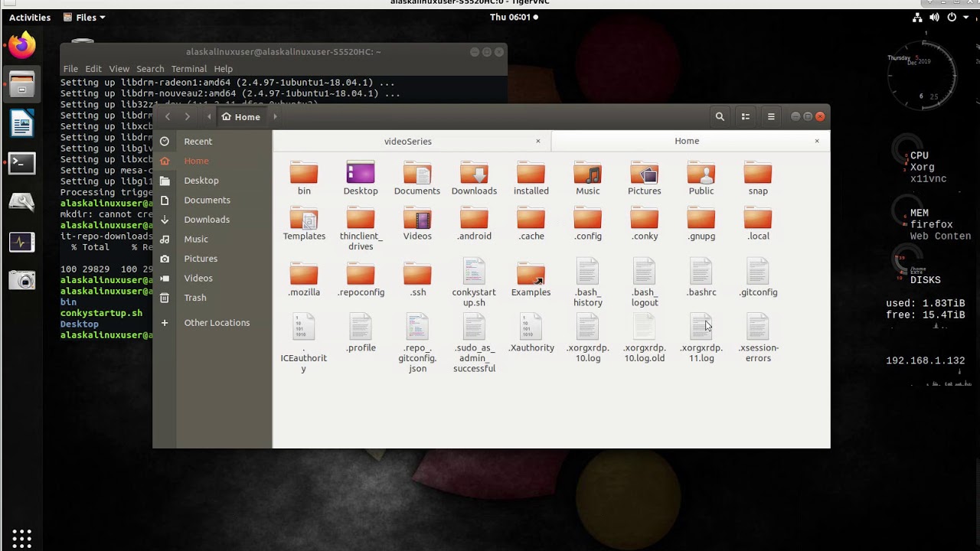Open the Terminal window's Help menu
Screen dimensions: 980x551
pyautogui.click(x=223, y=69)
